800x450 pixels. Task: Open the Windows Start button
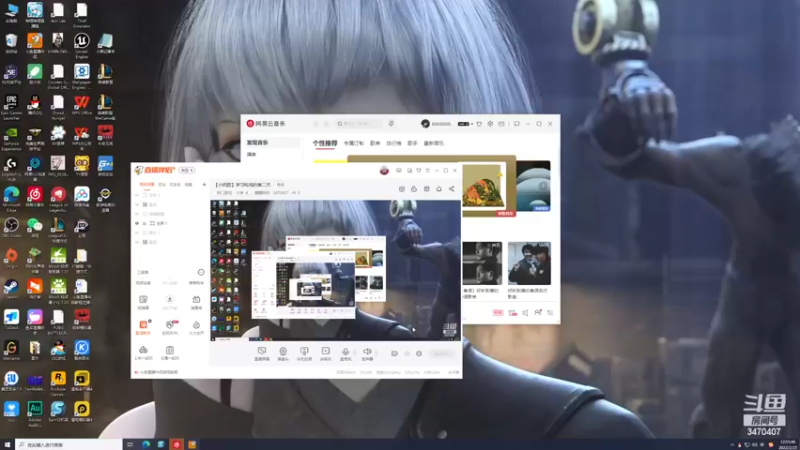[x=7, y=445]
